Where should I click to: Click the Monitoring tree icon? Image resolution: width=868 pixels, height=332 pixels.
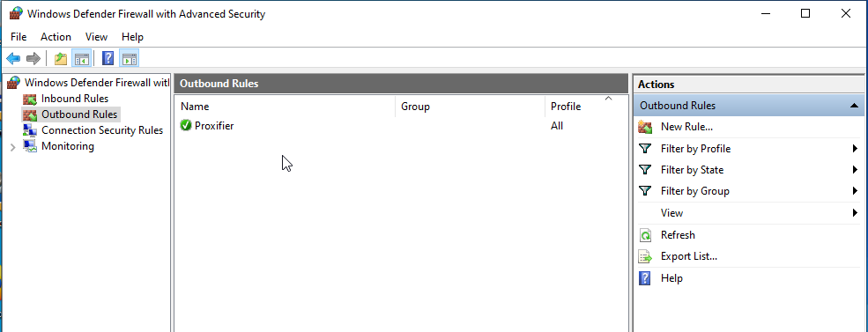30,146
